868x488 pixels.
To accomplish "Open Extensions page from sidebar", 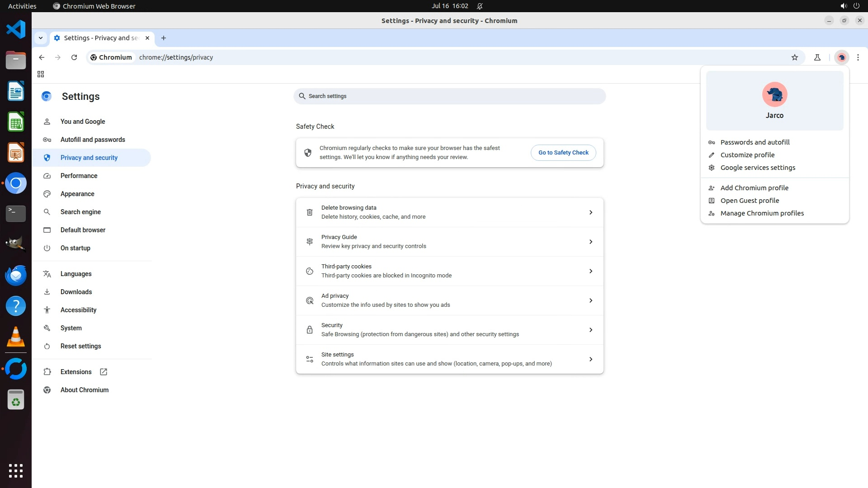I will pyautogui.click(x=76, y=372).
